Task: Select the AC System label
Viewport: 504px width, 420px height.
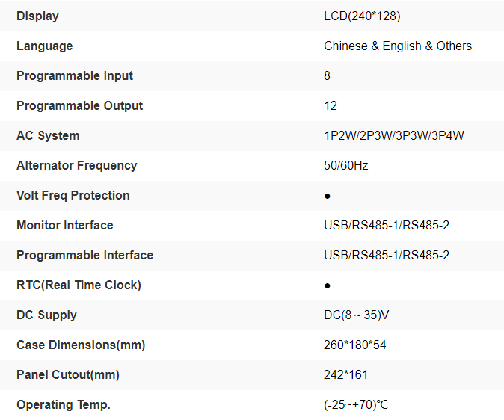Action: (48, 135)
